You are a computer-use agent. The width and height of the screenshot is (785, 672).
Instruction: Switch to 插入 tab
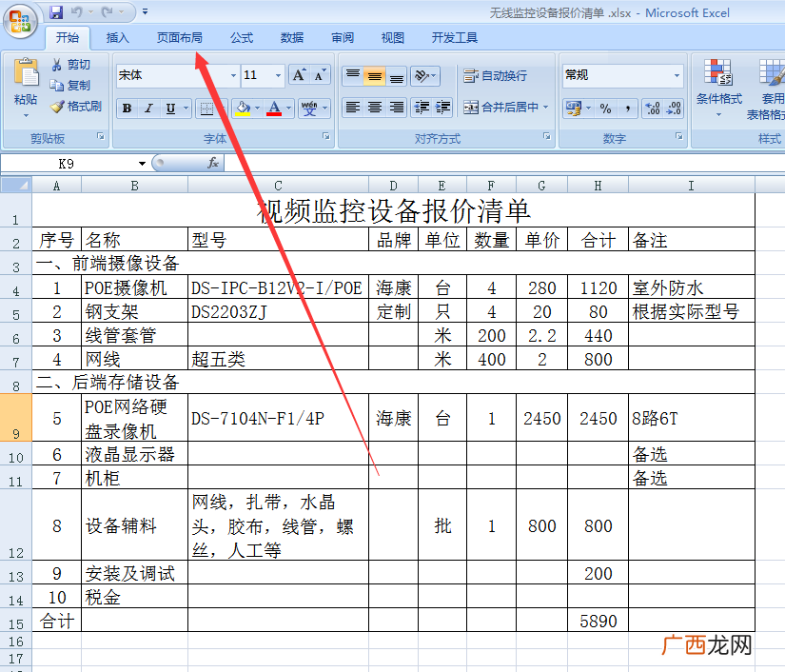(118, 37)
